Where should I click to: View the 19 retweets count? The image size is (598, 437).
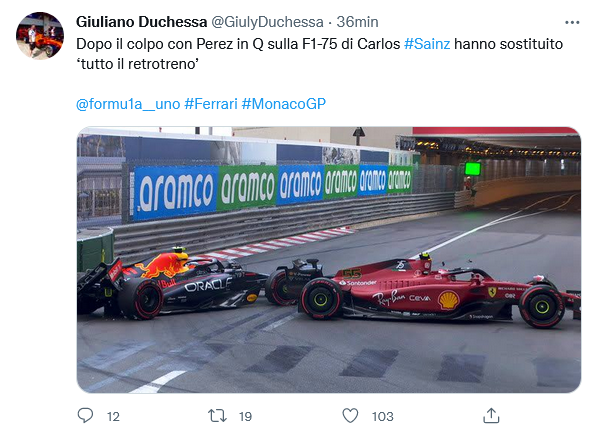click(x=245, y=416)
